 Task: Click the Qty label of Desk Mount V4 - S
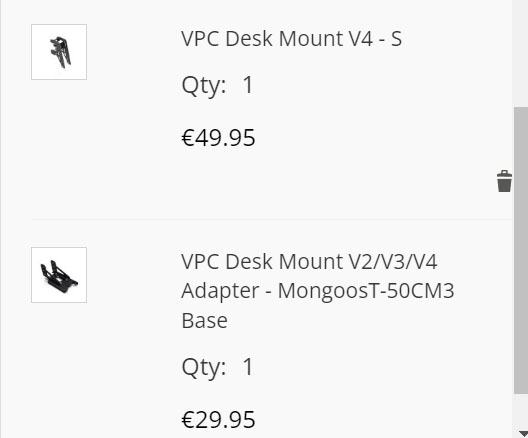point(204,86)
